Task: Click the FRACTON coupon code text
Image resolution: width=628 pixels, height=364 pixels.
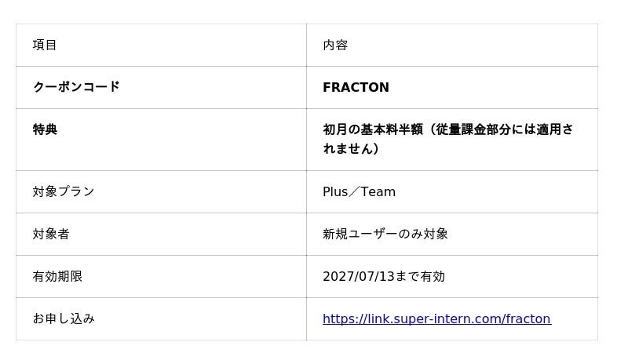Action: (356, 87)
